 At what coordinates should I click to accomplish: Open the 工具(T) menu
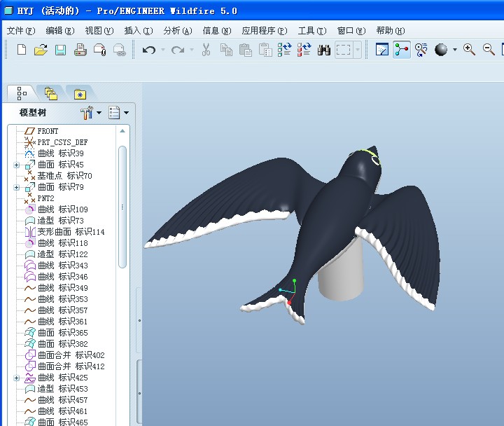click(312, 31)
